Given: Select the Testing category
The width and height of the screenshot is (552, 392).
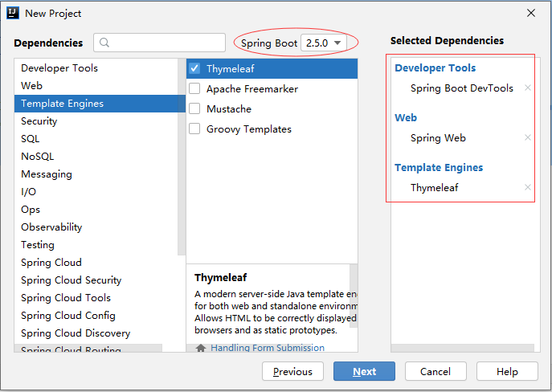Looking at the screenshot, I should click(96, 244).
